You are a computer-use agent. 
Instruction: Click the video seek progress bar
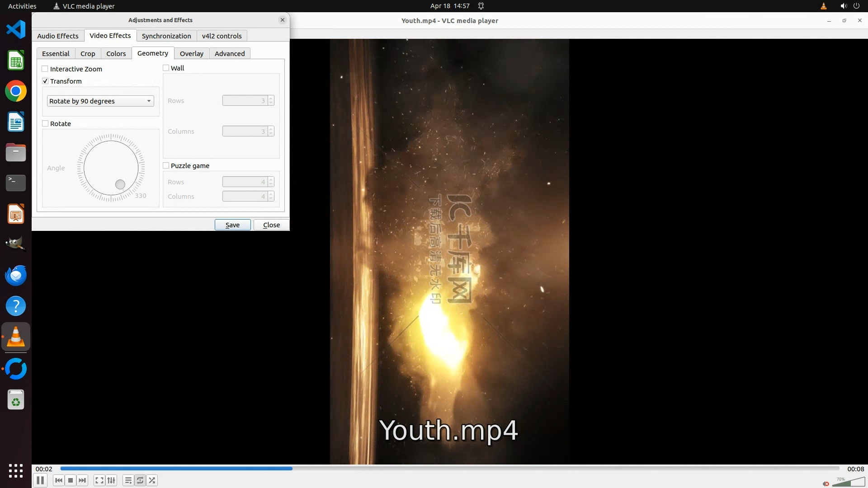tap(449, 469)
